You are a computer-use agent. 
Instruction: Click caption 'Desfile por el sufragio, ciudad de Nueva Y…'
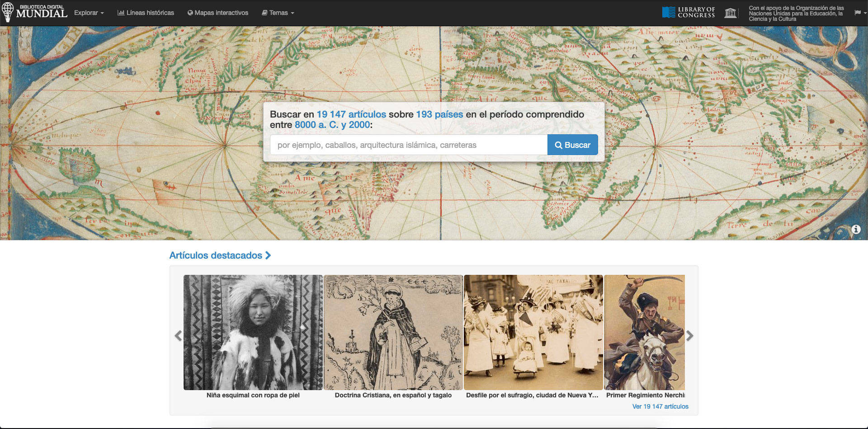pos(532,395)
